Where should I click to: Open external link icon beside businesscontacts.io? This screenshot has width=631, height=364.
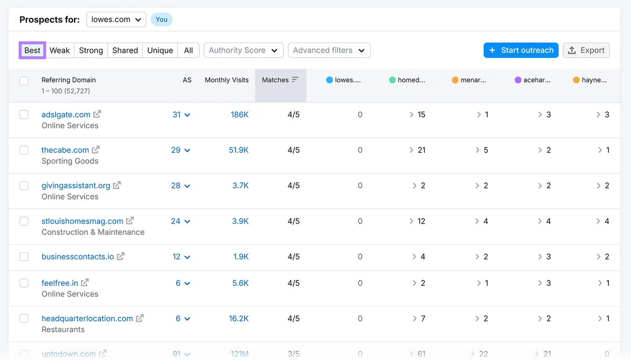120,256
